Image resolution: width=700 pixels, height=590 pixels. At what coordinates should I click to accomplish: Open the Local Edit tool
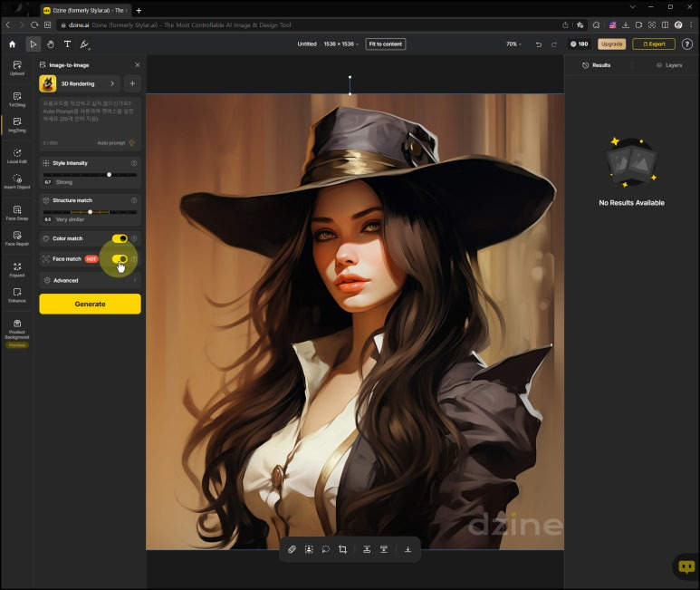click(x=17, y=156)
